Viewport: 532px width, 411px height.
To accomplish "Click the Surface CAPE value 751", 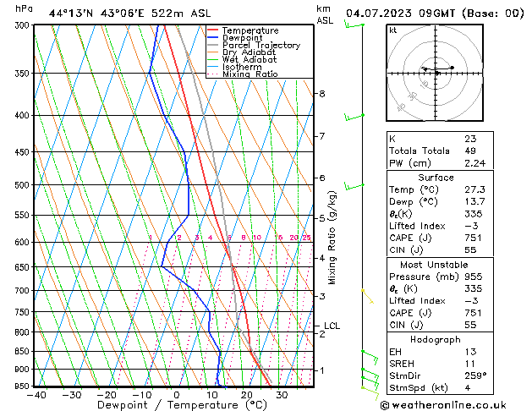I will tap(473, 238).
